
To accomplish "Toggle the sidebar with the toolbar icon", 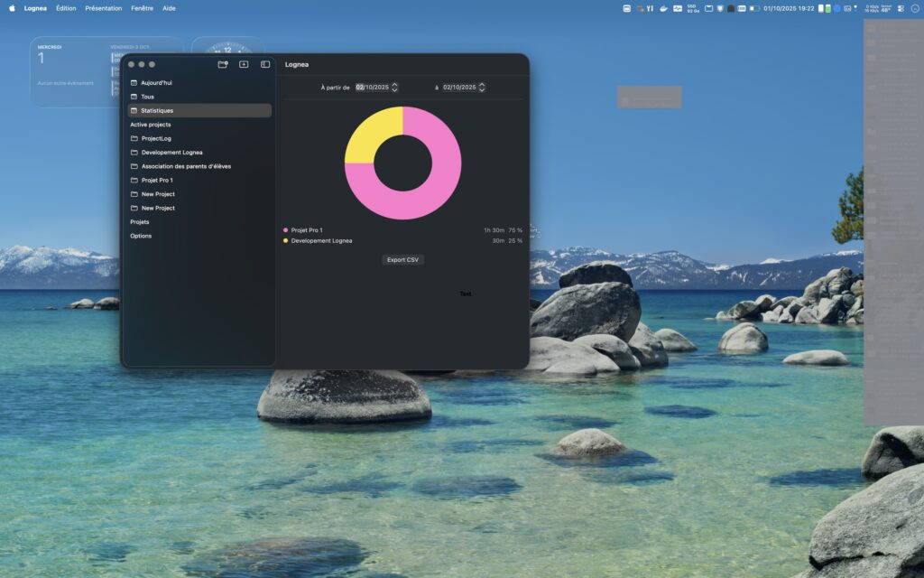I will 265,64.
